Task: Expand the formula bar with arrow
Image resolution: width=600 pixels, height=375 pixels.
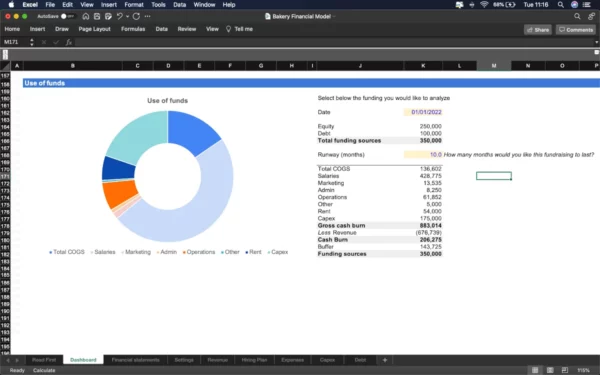Action: [x=596, y=42]
